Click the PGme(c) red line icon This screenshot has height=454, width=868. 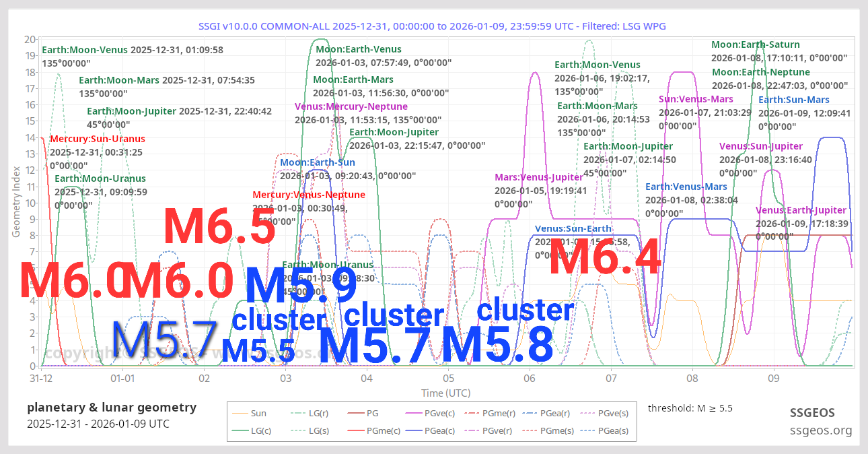355,430
